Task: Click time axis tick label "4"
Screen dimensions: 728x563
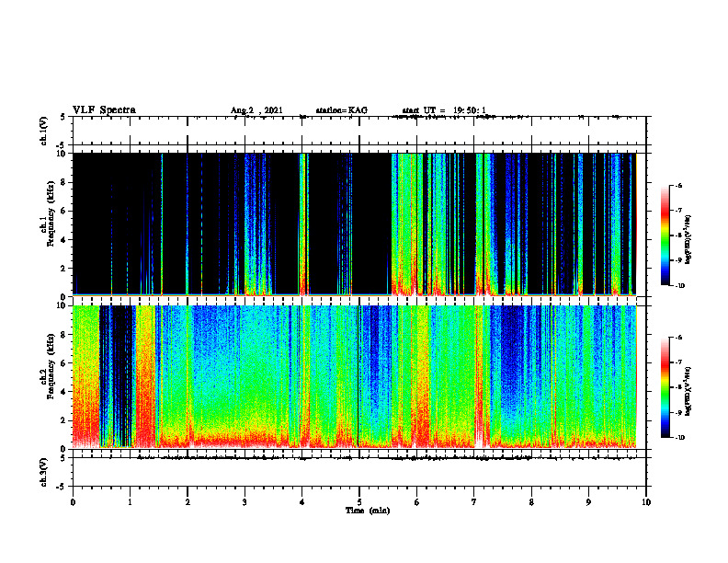Action: tap(302, 502)
